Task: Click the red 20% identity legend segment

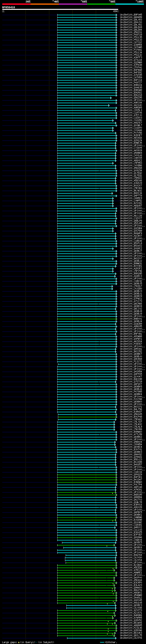Action: (16, 4)
